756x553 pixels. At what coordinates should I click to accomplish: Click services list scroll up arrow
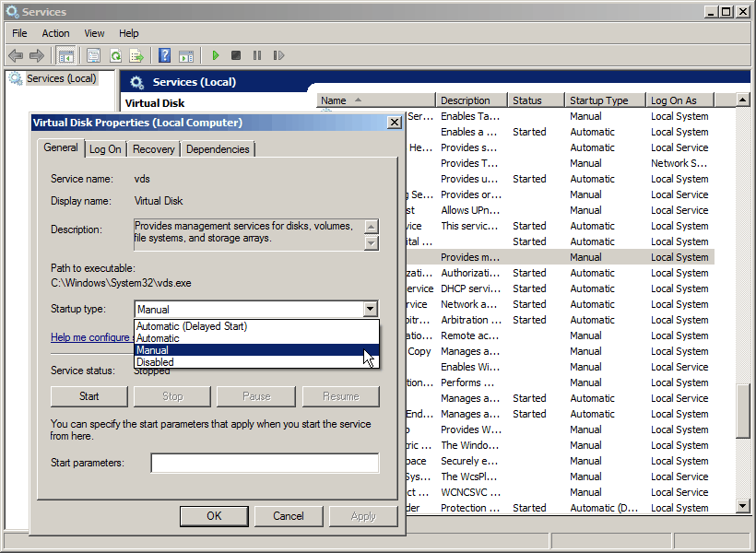[743, 100]
